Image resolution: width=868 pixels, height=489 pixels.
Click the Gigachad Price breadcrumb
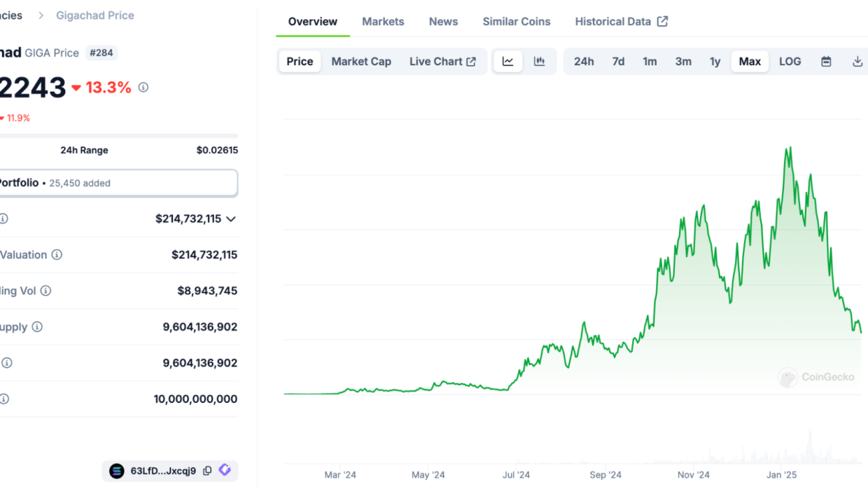(x=95, y=15)
